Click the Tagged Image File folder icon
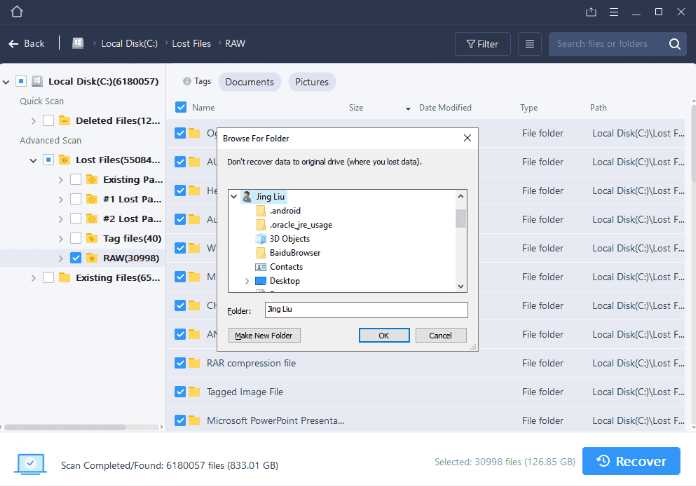Image resolution: width=696 pixels, height=486 pixels. (x=194, y=392)
